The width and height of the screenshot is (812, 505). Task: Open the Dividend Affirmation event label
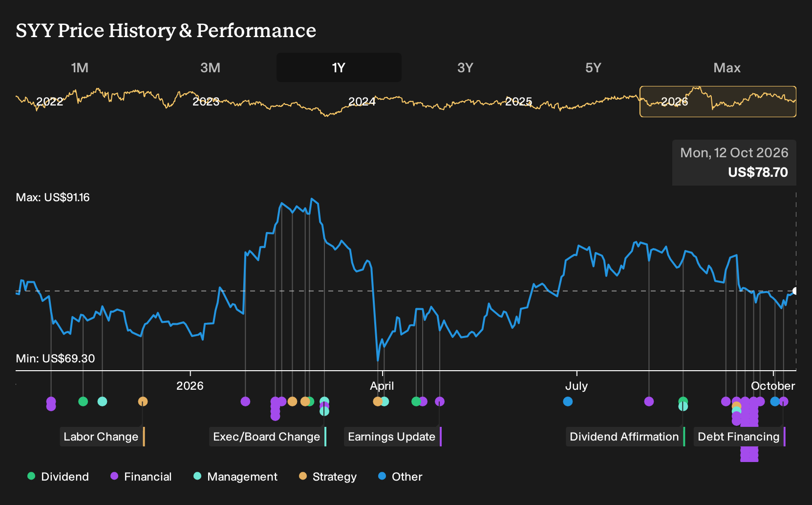pos(625,437)
